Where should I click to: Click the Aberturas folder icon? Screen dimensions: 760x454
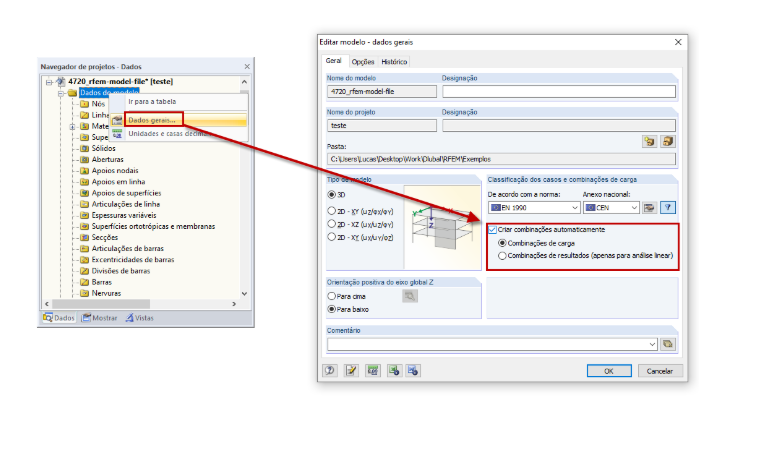pos(84,159)
